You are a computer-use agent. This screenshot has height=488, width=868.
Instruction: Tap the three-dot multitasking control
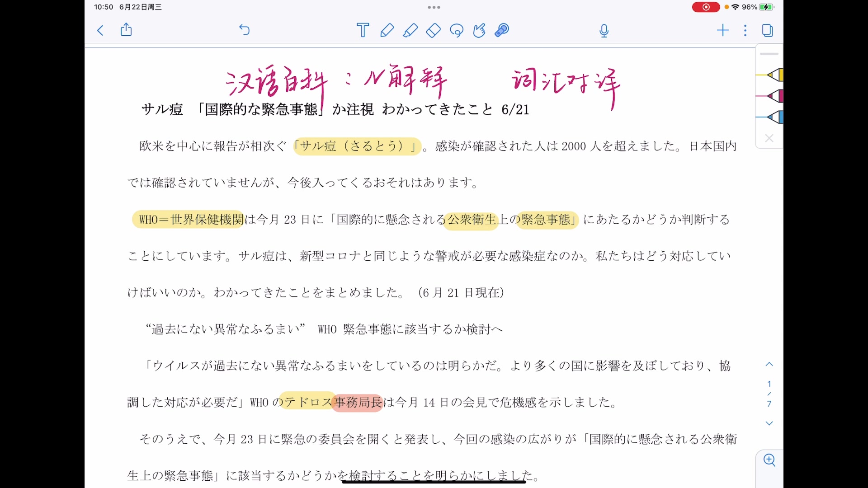point(434,7)
